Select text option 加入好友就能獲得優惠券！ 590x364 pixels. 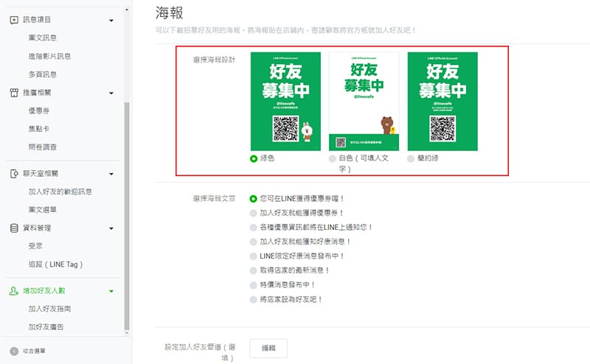tap(253, 213)
